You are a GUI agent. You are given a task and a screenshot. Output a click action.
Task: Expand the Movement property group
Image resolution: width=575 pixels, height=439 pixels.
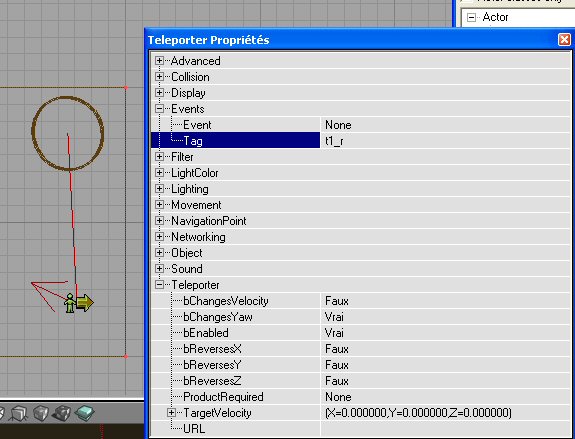159,205
